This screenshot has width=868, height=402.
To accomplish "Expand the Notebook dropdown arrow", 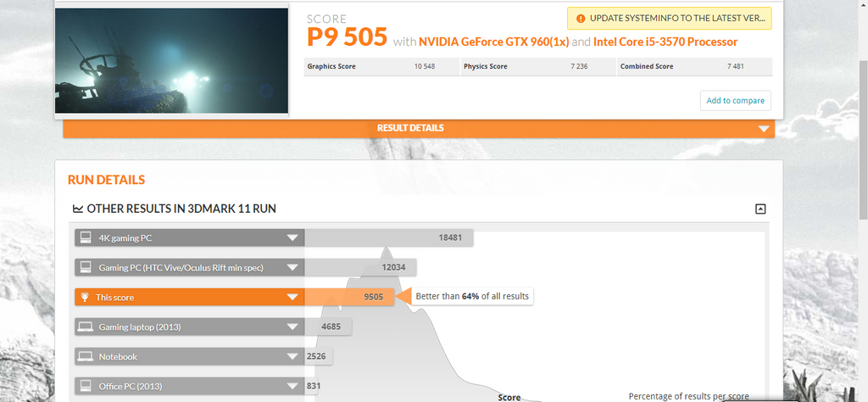I will [292, 356].
